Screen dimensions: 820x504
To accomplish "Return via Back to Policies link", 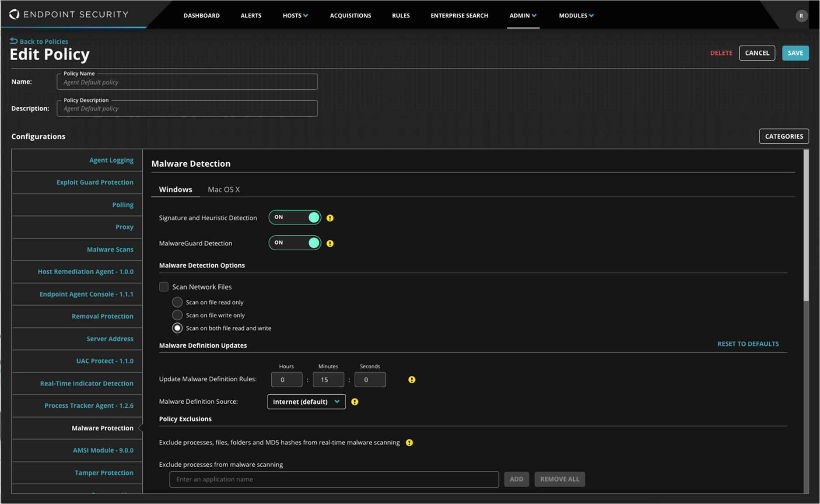I will [x=44, y=42].
